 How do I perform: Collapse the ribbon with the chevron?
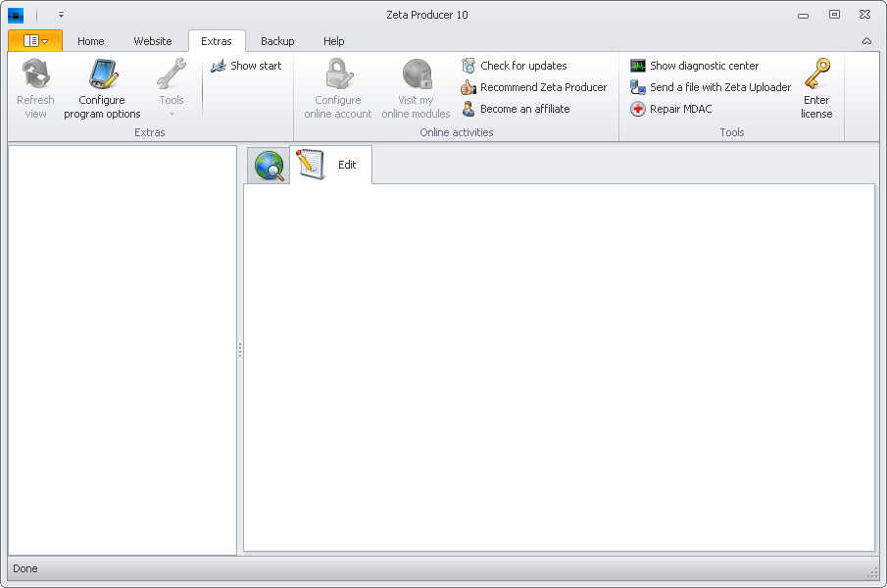(866, 41)
